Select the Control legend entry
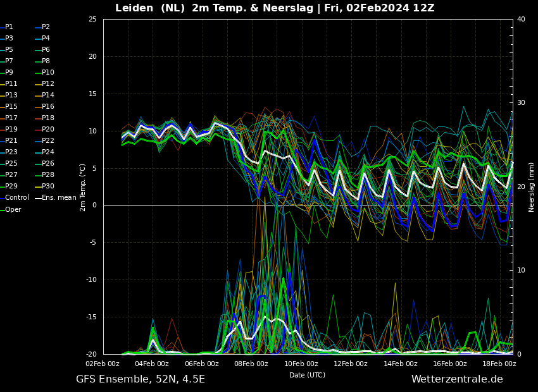 coord(17,198)
